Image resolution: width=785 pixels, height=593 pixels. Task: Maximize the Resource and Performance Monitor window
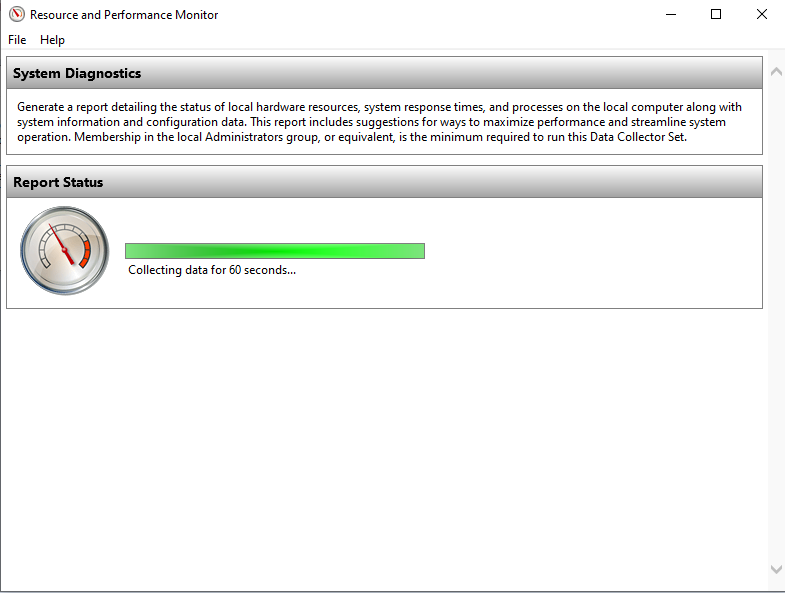pyautogui.click(x=716, y=15)
